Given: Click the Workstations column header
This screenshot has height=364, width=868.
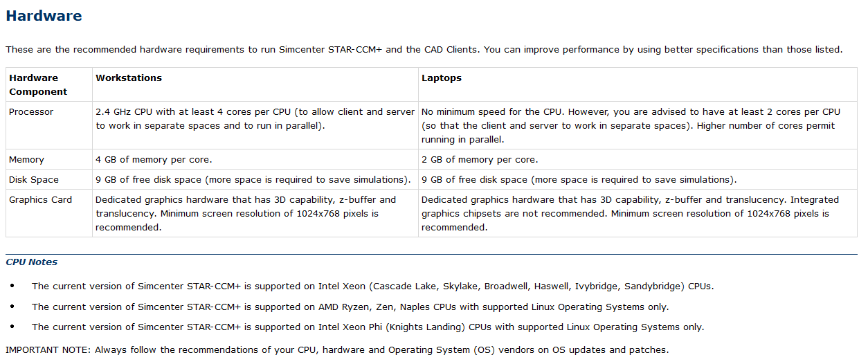Looking at the screenshot, I should pos(129,78).
